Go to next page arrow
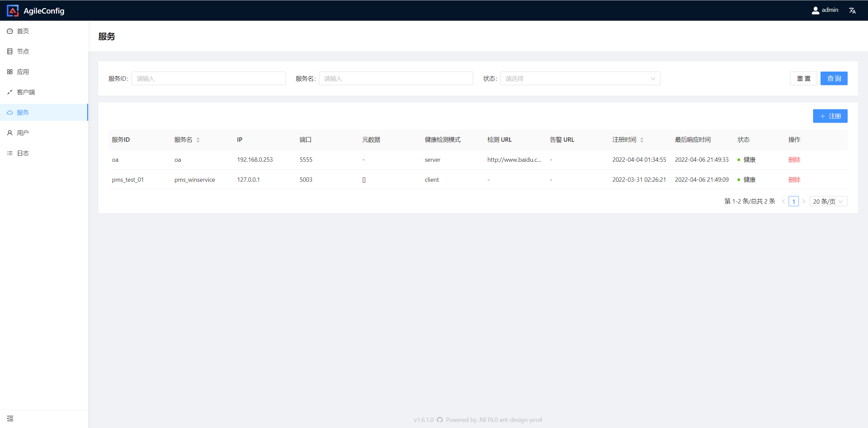 coord(804,201)
